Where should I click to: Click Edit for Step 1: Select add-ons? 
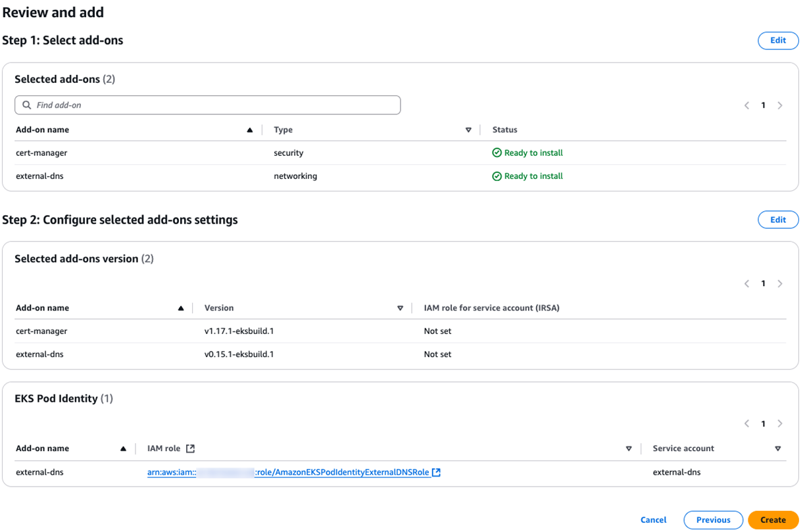click(777, 40)
